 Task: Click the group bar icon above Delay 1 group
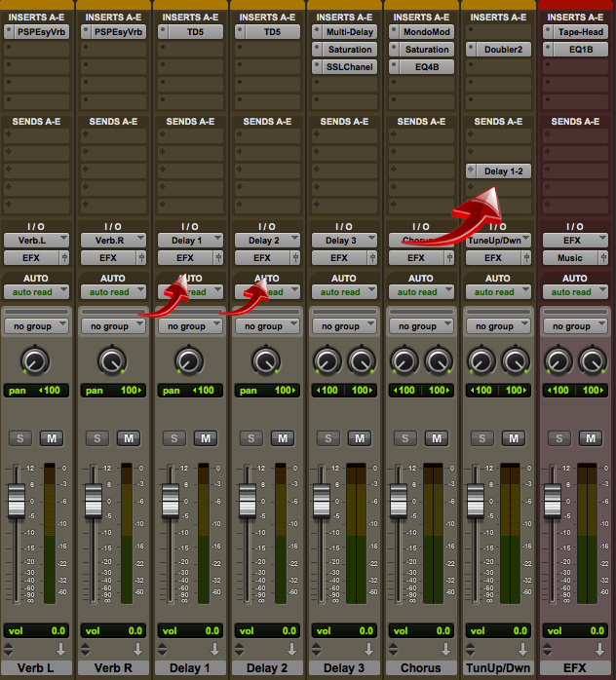[190, 312]
